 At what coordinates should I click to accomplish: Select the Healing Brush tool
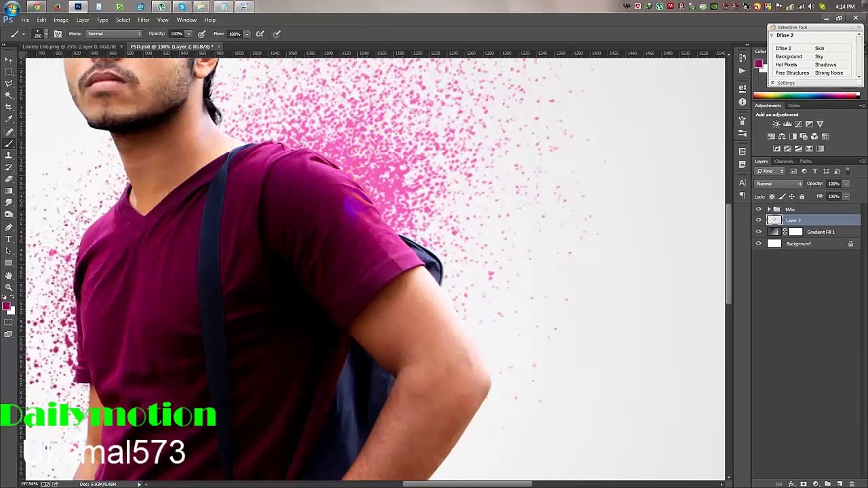pos(9,131)
